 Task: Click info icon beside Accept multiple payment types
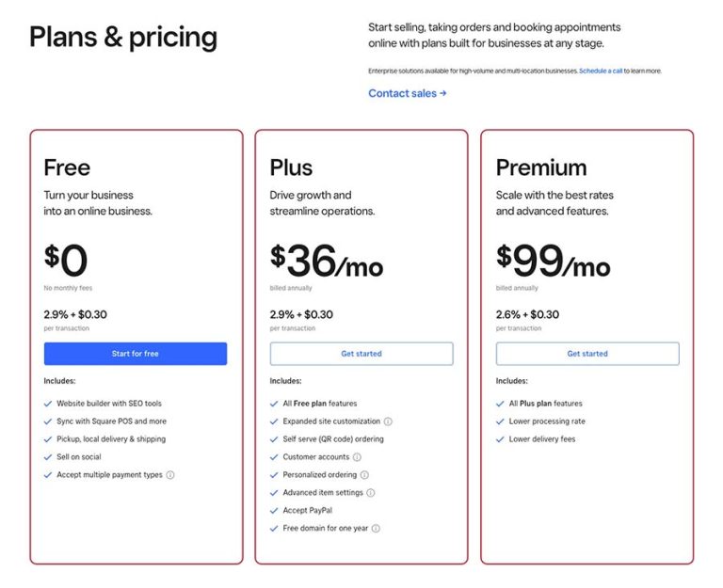(170, 475)
